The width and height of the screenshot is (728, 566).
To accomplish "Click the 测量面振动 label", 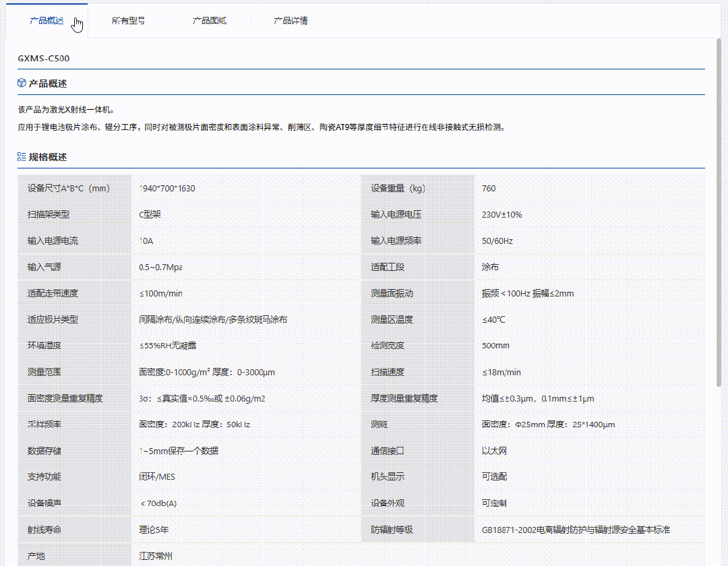I will click(392, 293).
